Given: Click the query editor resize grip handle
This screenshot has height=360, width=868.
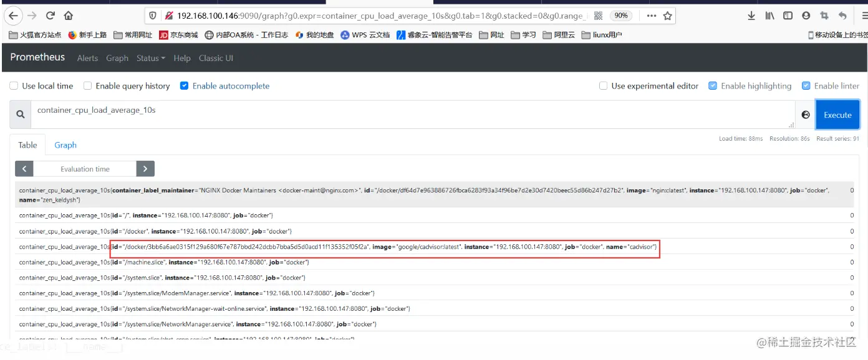Looking at the screenshot, I should point(791,125).
